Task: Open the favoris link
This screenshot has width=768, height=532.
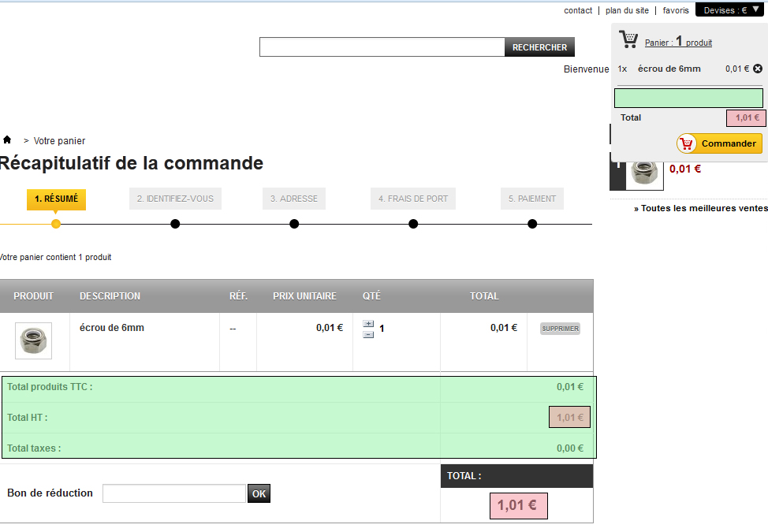Action: (x=676, y=10)
